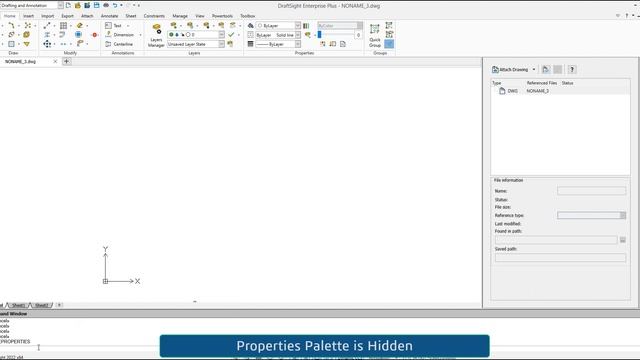Select the NONAME_3 DWG row in references list
The height and width of the screenshot is (360, 640).
coord(560,91)
